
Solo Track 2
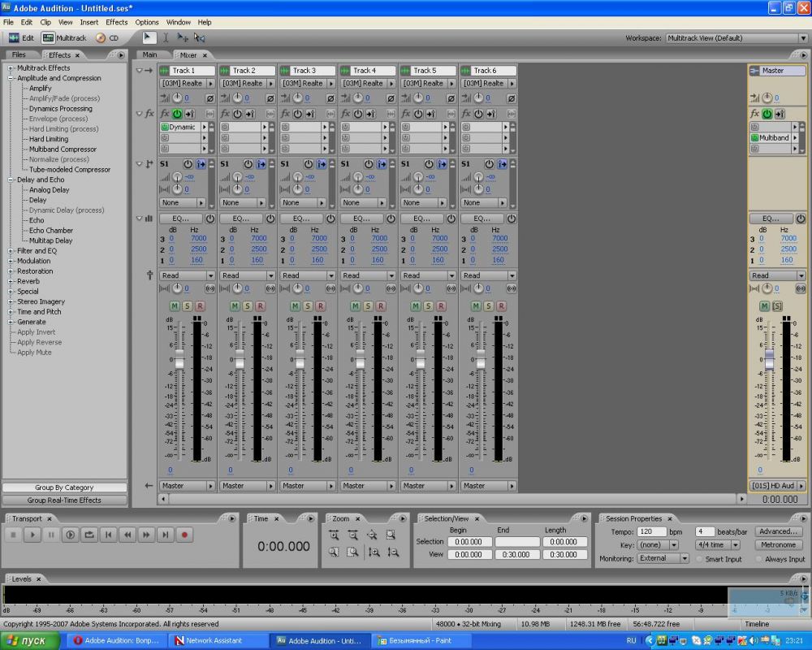(248, 306)
